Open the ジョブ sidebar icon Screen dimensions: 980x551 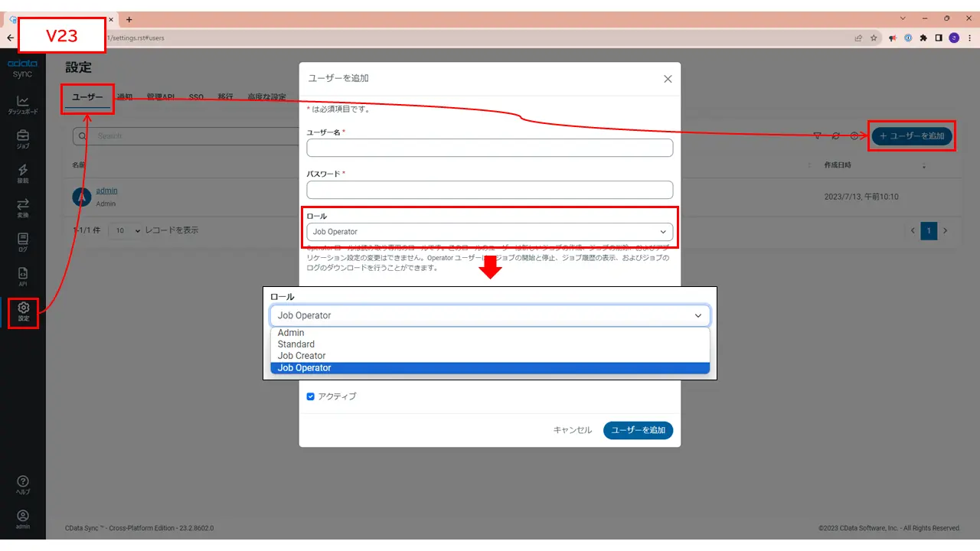tap(23, 139)
